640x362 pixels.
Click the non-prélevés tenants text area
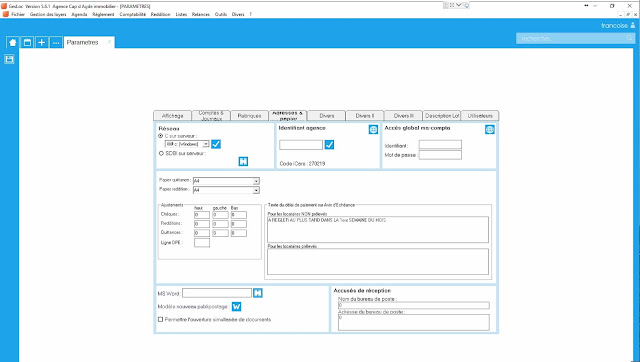click(378, 229)
